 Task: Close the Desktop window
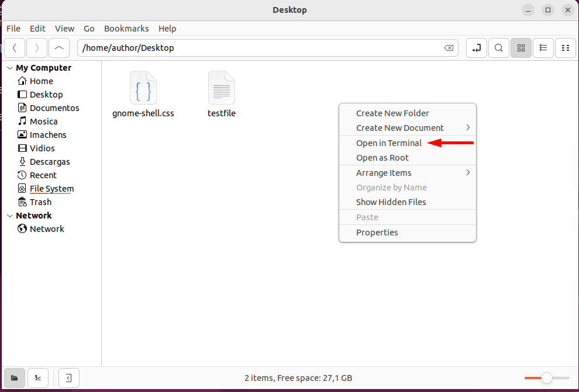(x=568, y=10)
